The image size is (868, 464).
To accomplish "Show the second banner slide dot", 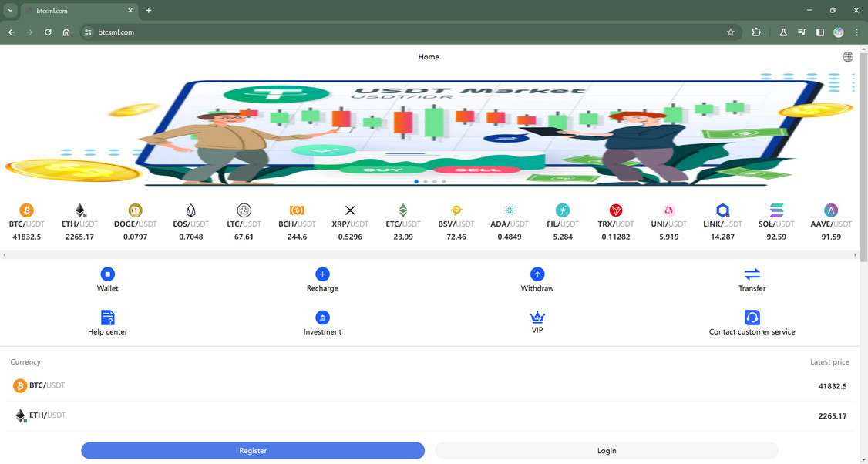I will point(426,181).
